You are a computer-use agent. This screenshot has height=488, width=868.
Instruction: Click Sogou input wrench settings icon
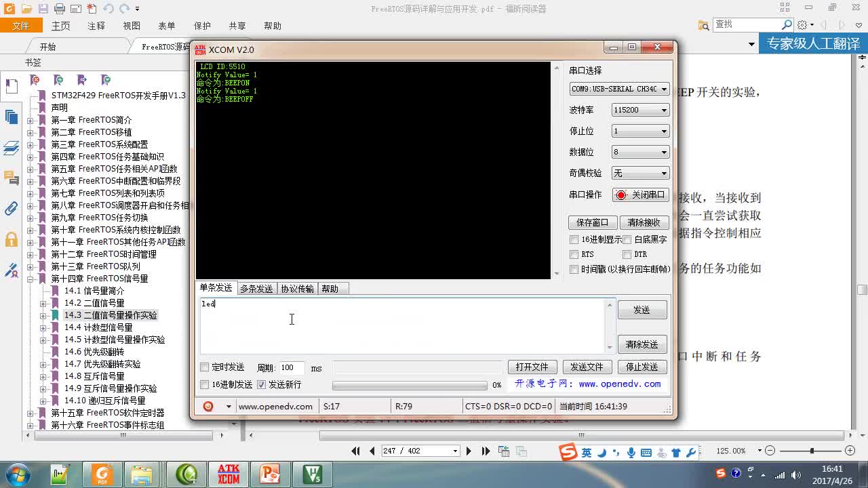click(x=691, y=452)
